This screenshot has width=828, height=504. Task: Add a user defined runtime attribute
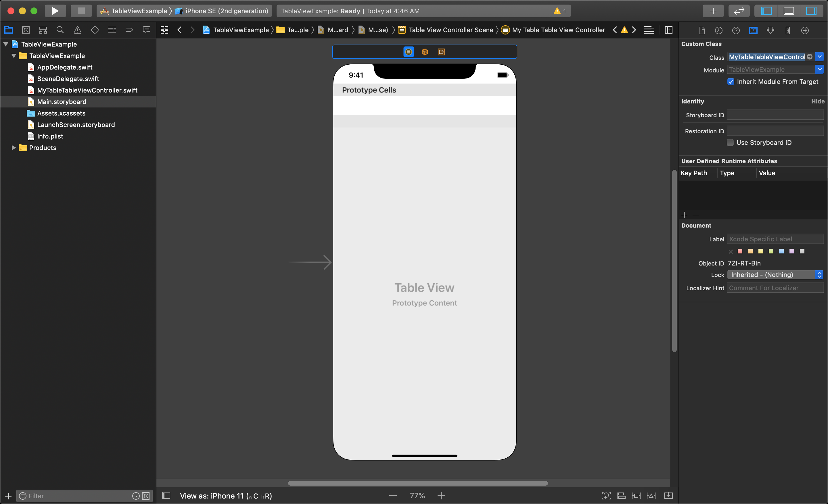click(x=684, y=215)
